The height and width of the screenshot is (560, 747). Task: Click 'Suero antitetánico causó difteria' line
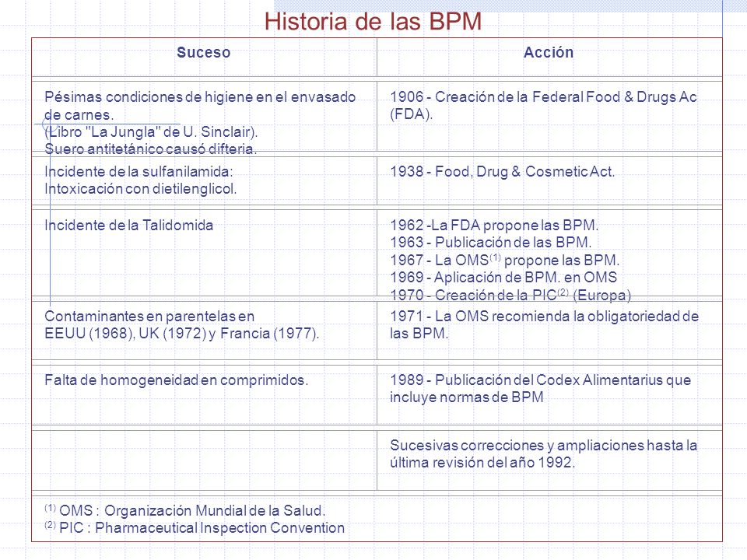150,149
